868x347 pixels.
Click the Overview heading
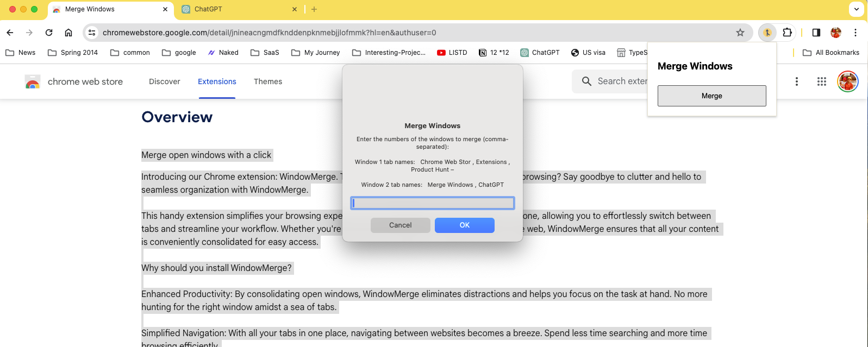point(177,117)
